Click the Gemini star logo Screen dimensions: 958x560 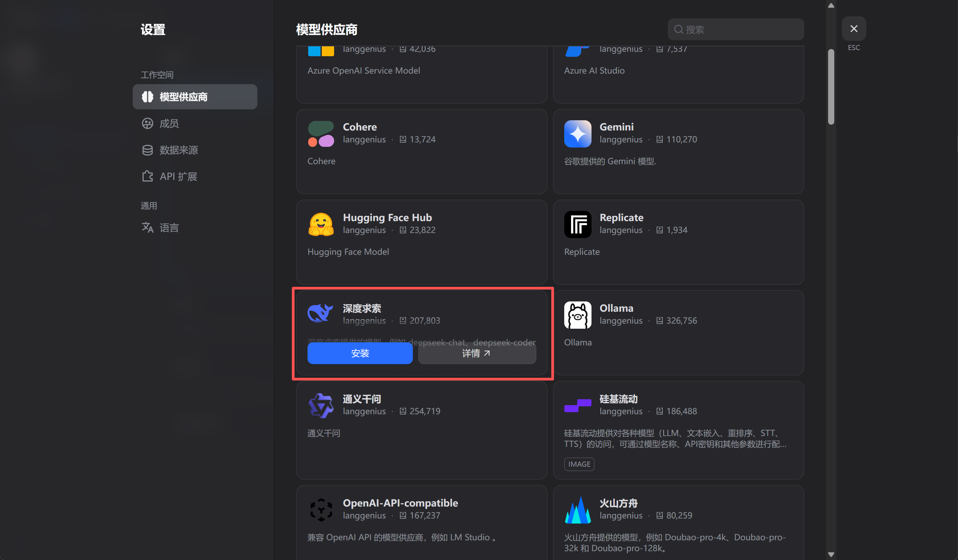pos(578,134)
